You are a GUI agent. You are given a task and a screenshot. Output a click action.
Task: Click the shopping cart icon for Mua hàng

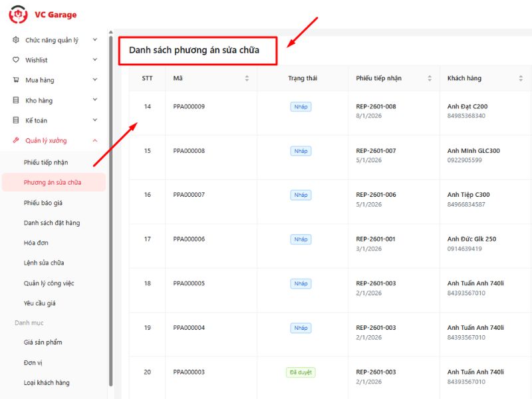(x=16, y=80)
